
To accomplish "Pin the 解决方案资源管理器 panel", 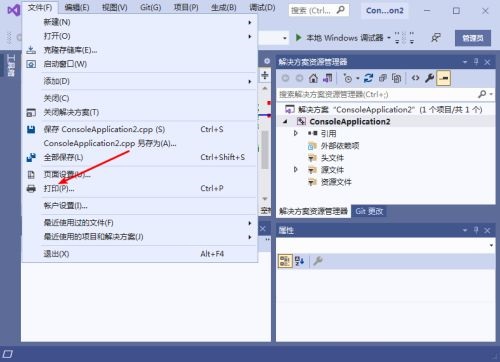I will (476, 62).
